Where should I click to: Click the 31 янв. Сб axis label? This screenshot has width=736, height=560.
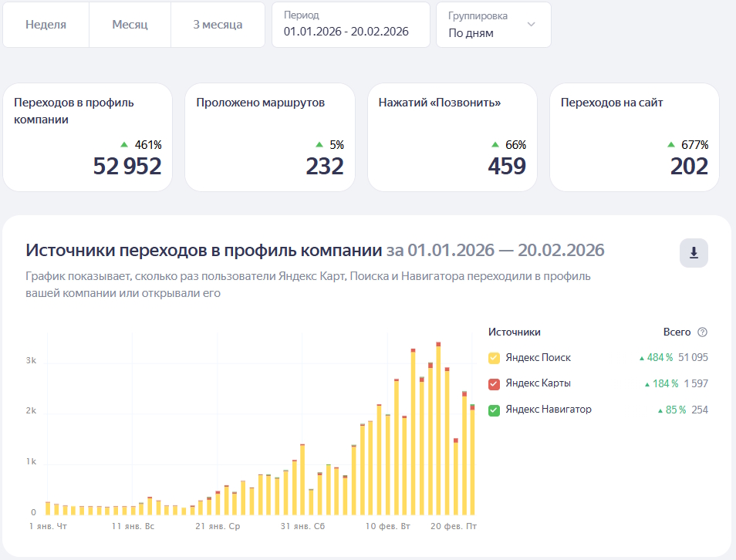[x=302, y=526]
